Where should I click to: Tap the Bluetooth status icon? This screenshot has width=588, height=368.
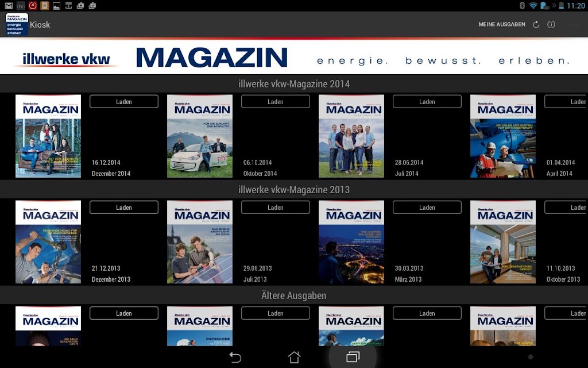[522, 6]
